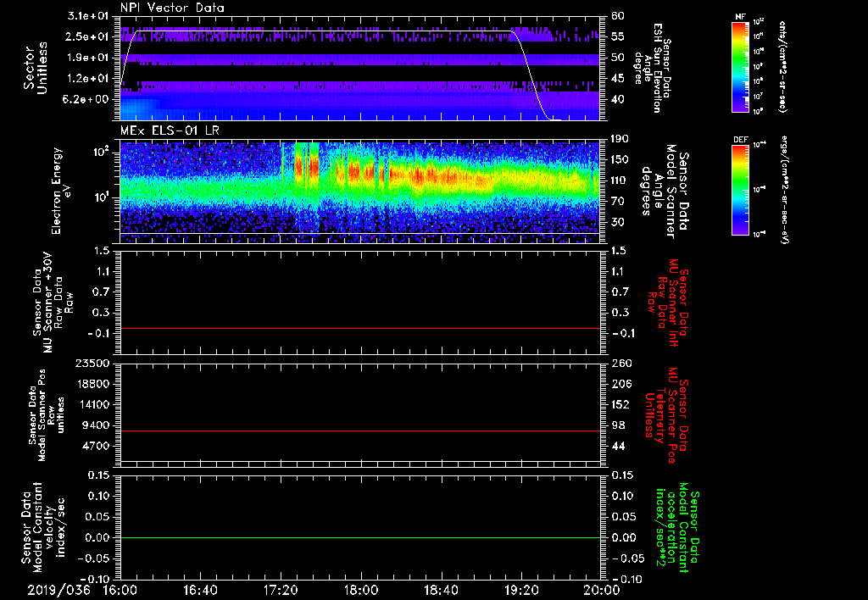Click the 23500 axis tick label
Image resolution: width=868 pixels, height=600 pixels.
point(93,363)
